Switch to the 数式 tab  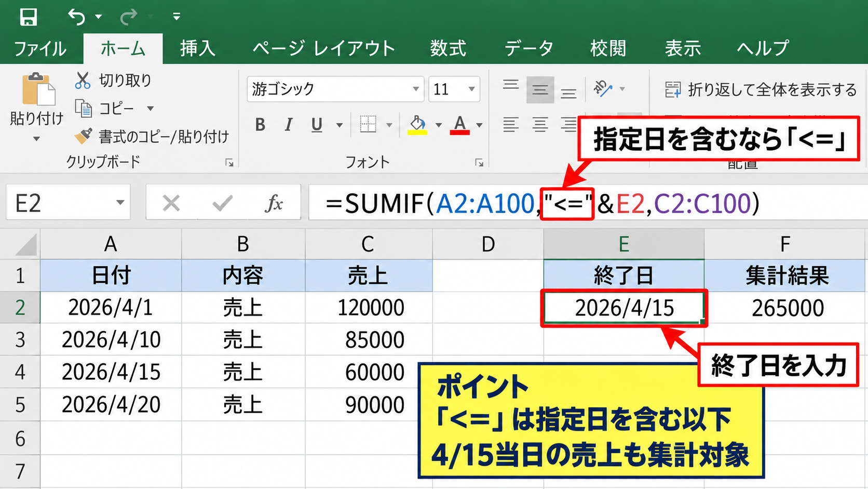448,48
